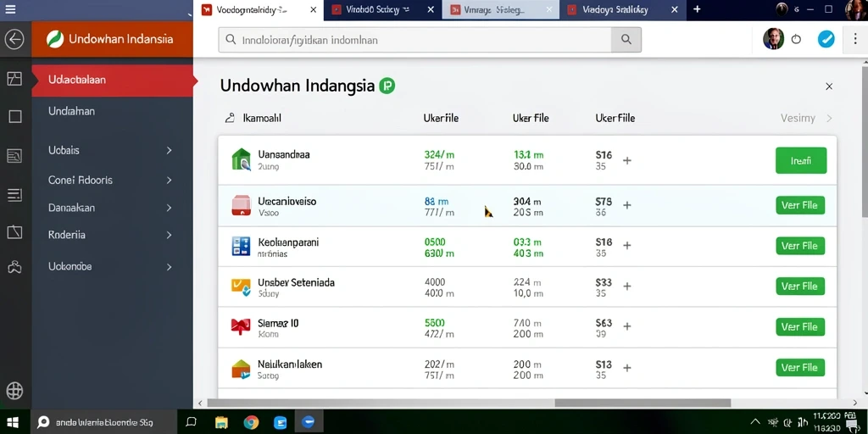Click the Siemaz I0 red ribbon icon
This screenshot has height=434, width=868.
tap(241, 326)
